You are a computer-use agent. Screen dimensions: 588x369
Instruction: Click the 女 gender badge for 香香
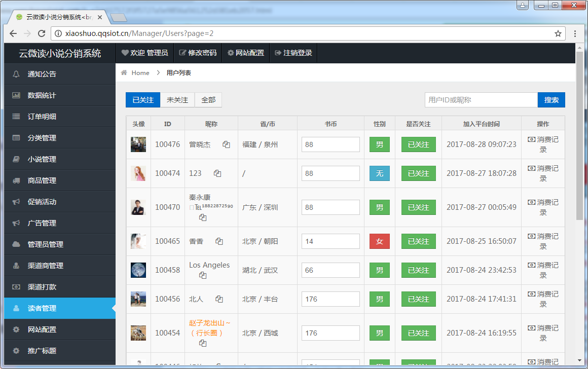click(380, 241)
